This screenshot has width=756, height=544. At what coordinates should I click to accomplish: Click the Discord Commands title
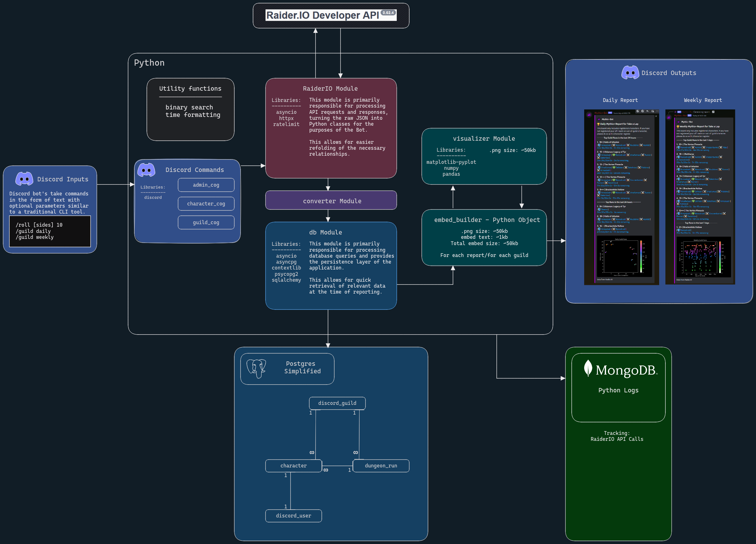coord(195,170)
